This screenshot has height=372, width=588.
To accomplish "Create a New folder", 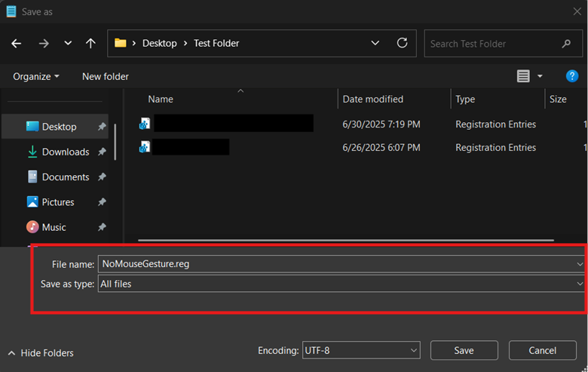I will coord(106,76).
